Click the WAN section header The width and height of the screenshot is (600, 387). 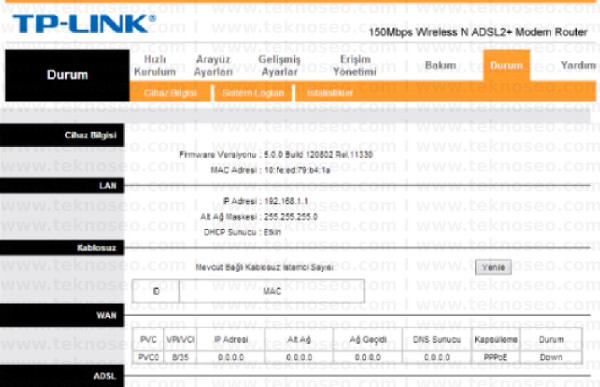point(62,315)
